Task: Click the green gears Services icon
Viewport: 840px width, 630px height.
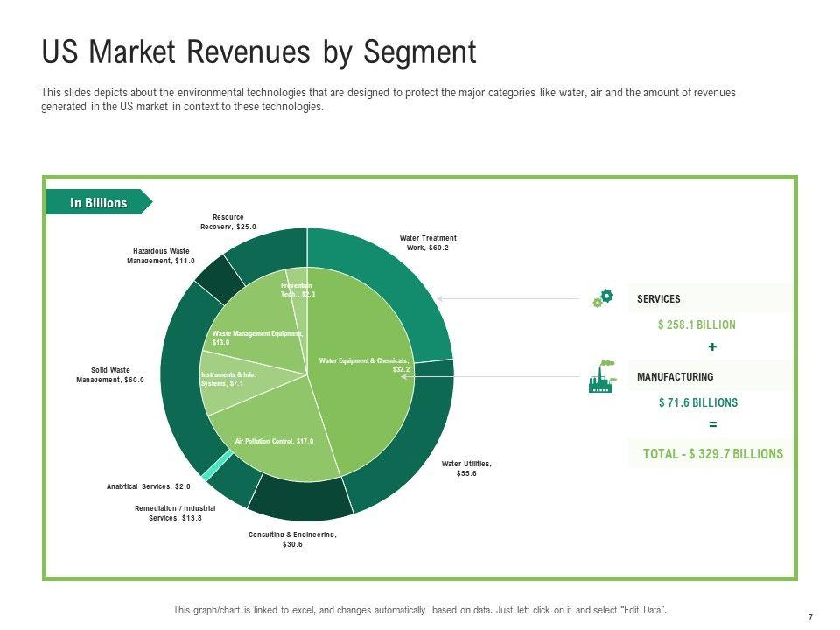Action: coord(603,298)
